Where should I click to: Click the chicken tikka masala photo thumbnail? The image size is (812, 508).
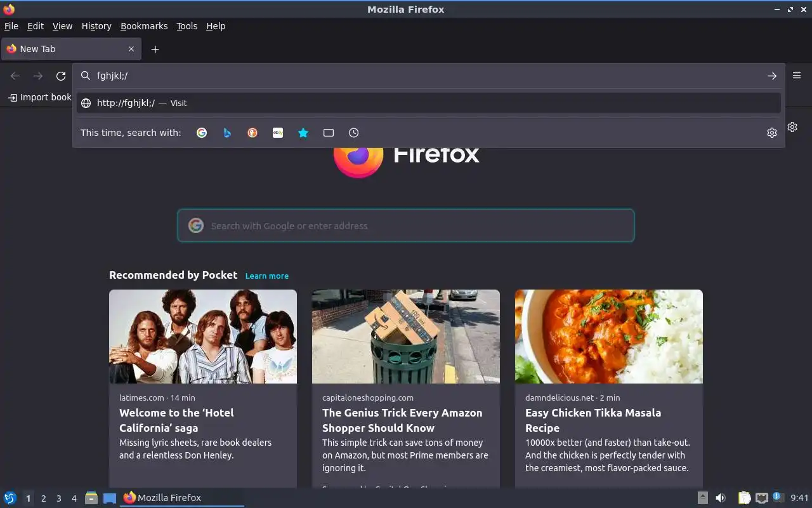(609, 337)
